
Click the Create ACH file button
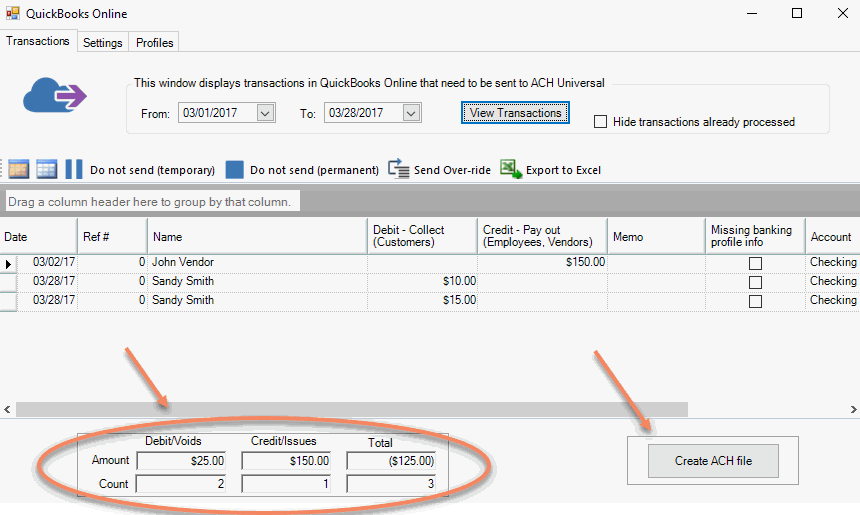coord(712,461)
